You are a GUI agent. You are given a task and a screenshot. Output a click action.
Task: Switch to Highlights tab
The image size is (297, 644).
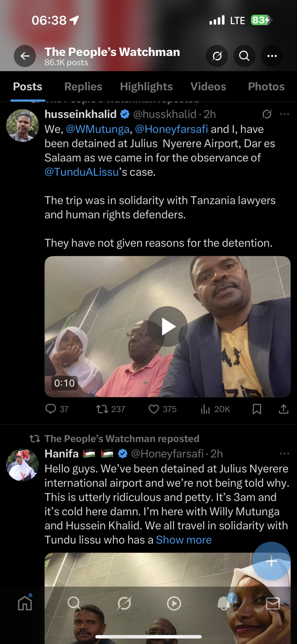click(x=146, y=87)
